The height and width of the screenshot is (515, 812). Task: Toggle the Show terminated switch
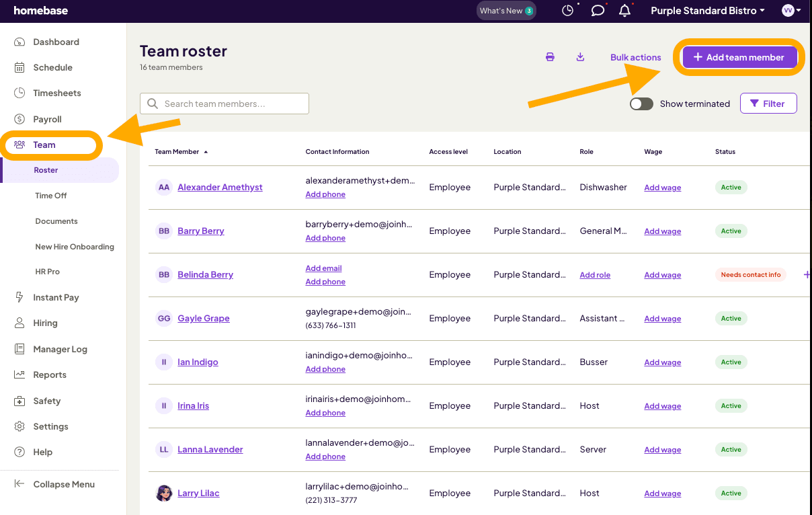coord(641,104)
